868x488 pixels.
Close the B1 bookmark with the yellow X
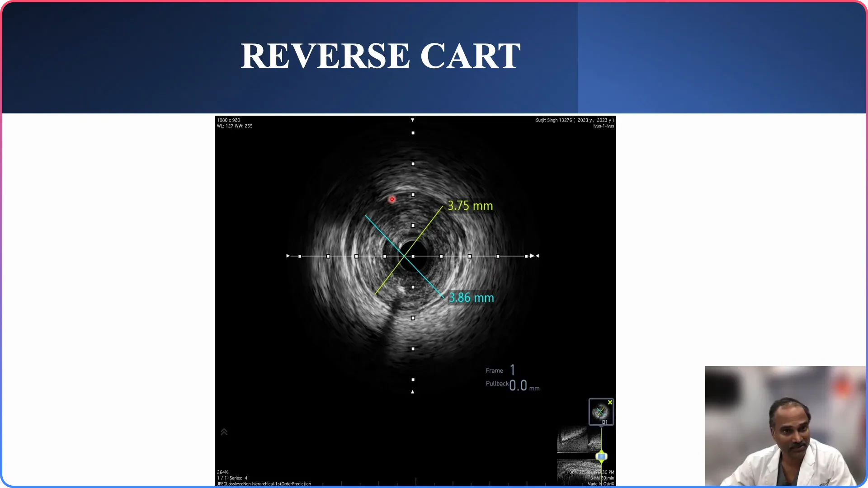(x=610, y=402)
